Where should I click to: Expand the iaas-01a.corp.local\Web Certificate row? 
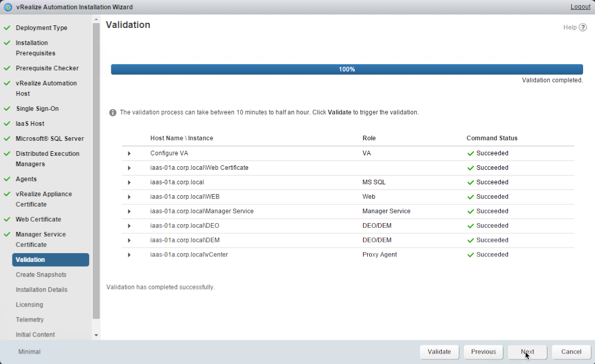tap(129, 168)
